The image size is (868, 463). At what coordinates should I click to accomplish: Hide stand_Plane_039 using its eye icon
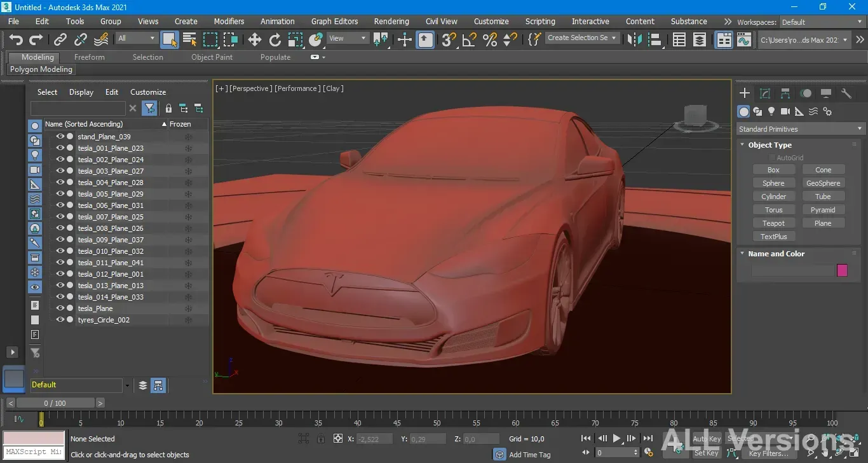pos(60,137)
